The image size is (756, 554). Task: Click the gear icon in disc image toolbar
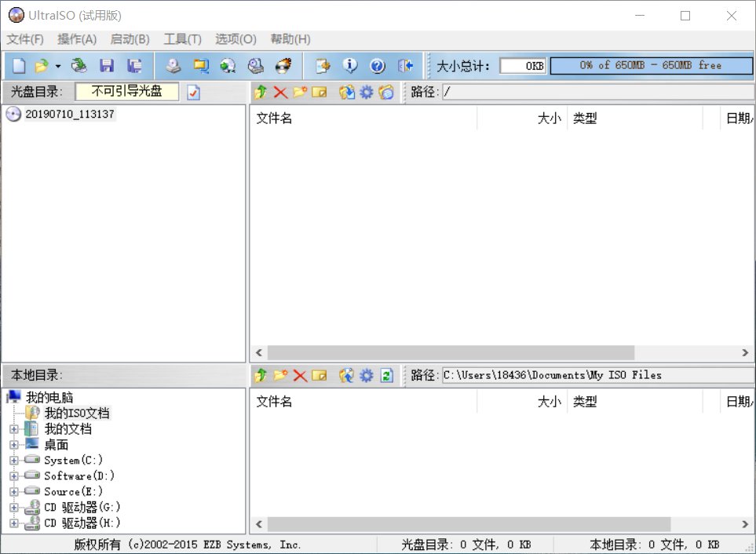coord(367,93)
